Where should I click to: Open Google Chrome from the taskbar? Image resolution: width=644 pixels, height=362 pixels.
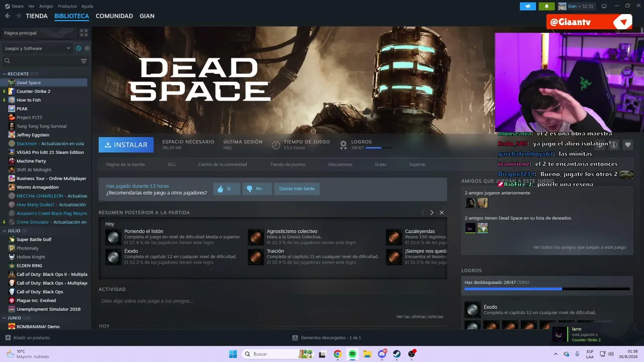[x=338, y=354]
